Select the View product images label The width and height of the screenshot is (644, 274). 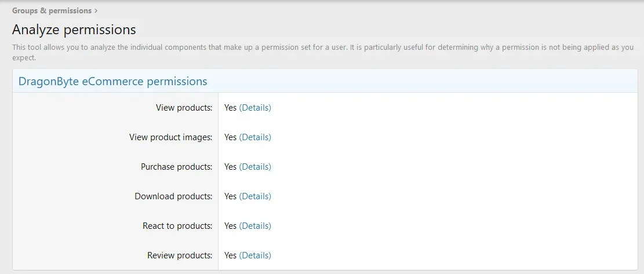pyautogui.click(x=171, y=137)
